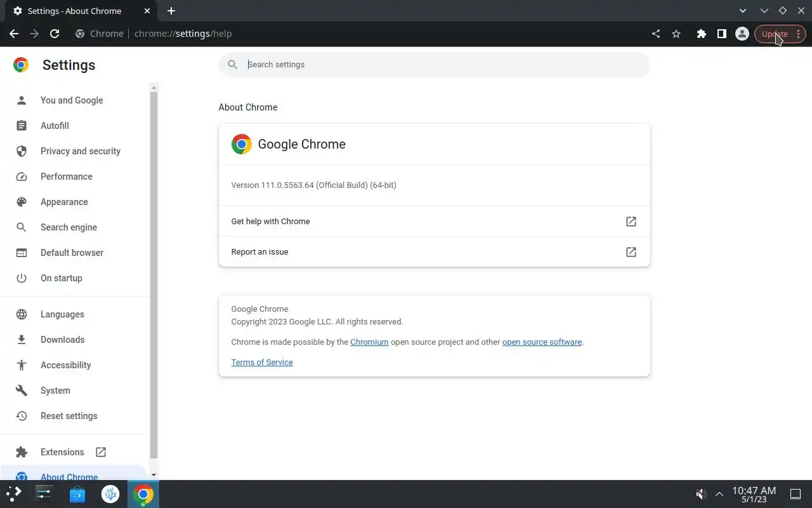812x508 pixels.
Task: Select System in the sidebar
Action: point(55,391)
